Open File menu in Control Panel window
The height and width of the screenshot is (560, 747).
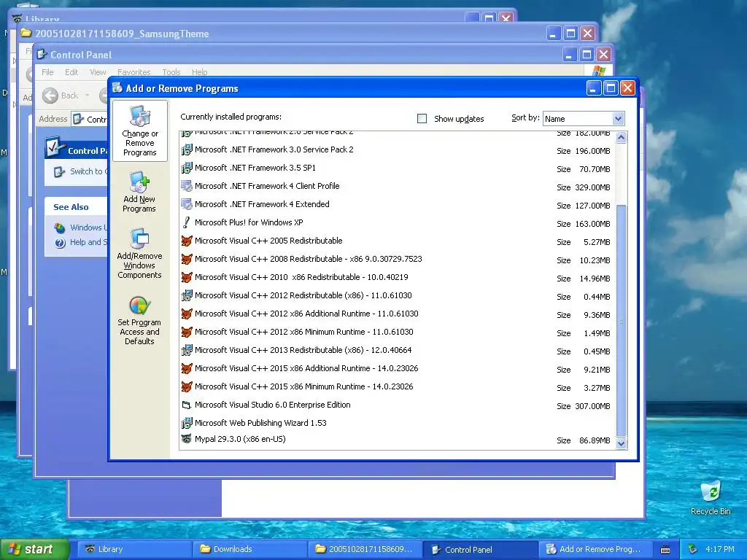coord(47,72)
